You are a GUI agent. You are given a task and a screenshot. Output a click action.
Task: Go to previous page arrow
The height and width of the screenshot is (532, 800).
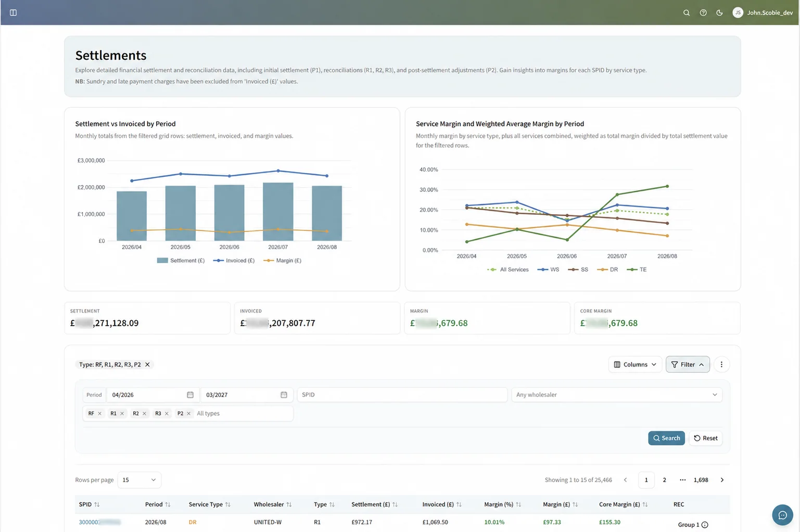625,479
